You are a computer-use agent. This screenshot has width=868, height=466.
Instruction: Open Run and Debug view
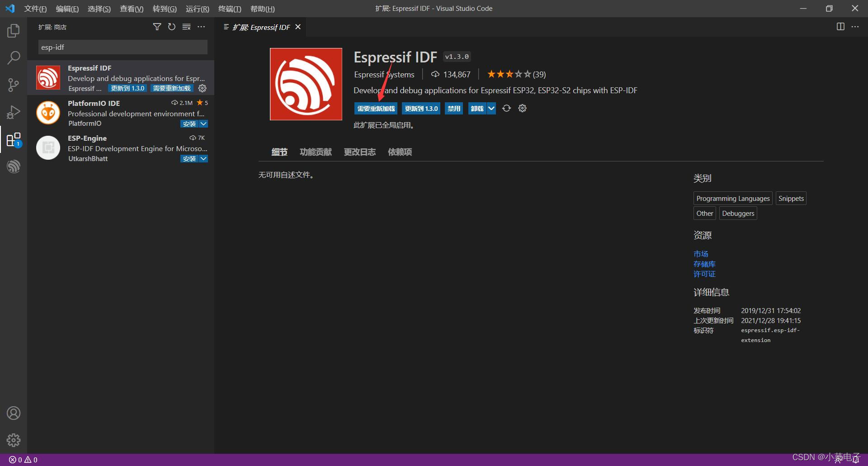tap(14, 112)
